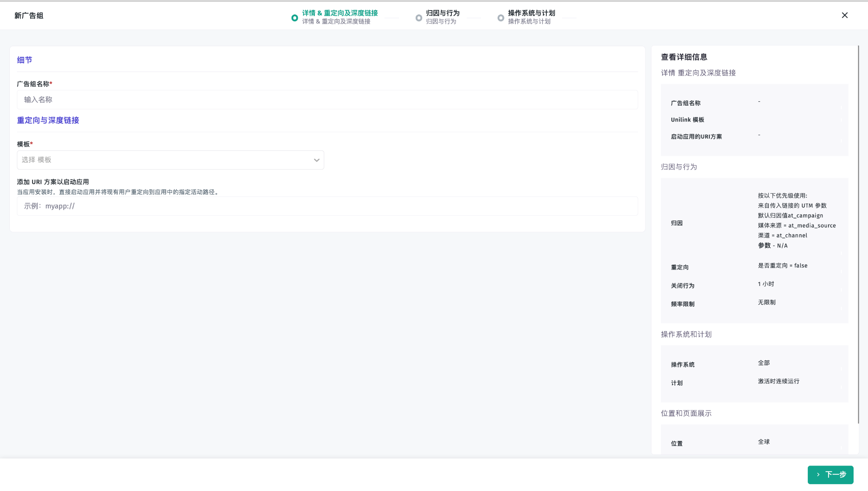
Task: Click the 计划 激活时连续运行 row
Action: coord(754,382)
